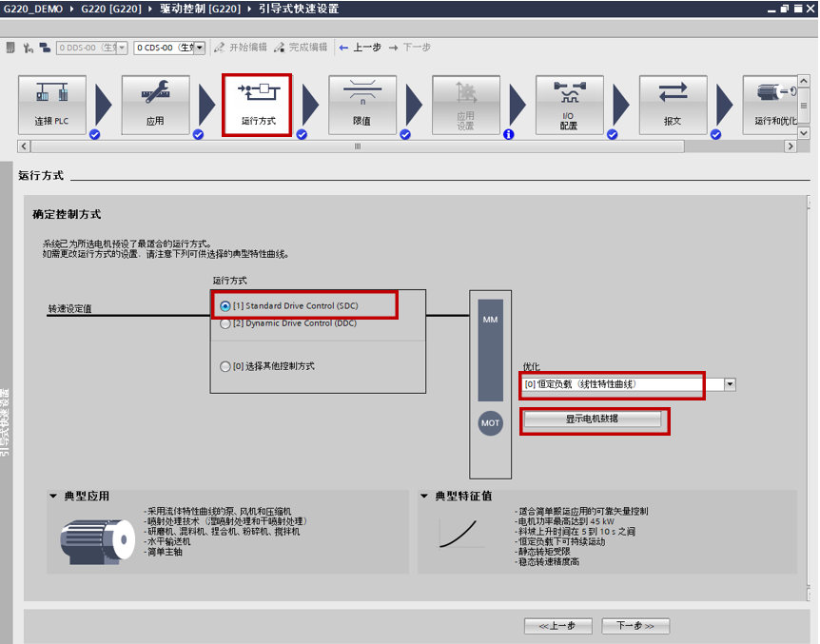This screenshot has height=644, width=820.
Task: Open the I/O 配置 wizard step
Action: point(568,105)
